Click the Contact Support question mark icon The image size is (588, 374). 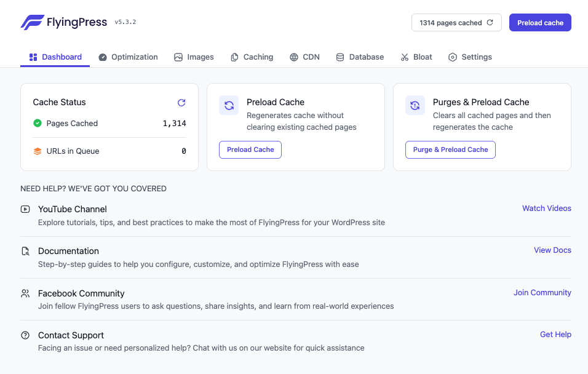click(25, 335)
